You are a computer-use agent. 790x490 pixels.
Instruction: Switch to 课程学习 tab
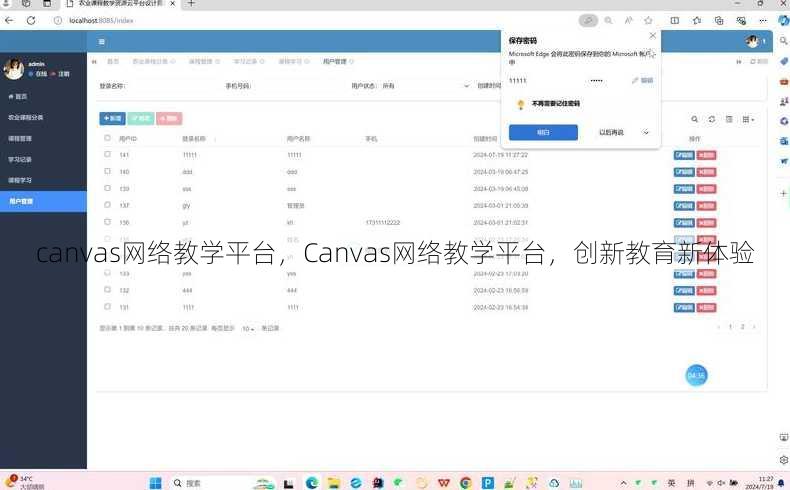(x=293, y=61)
